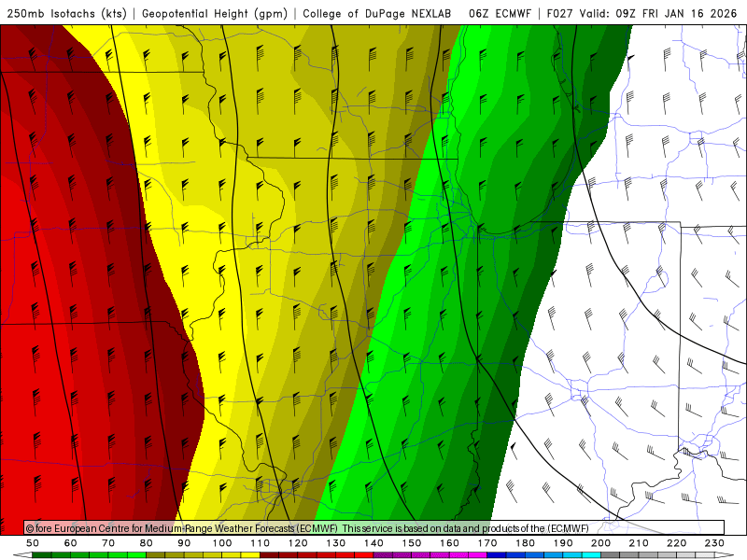Click the brightest green swatch ending at 80

pyautogui.click(x=136, y=555)
